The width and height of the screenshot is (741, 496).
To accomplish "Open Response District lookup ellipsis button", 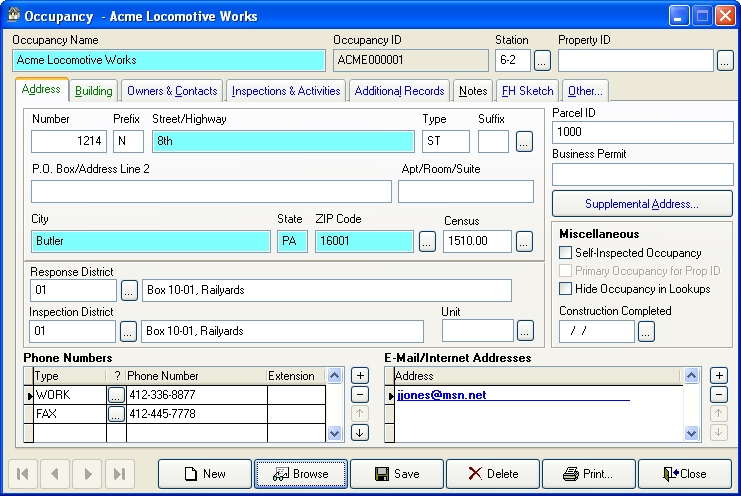I will [x=129, y=291].
